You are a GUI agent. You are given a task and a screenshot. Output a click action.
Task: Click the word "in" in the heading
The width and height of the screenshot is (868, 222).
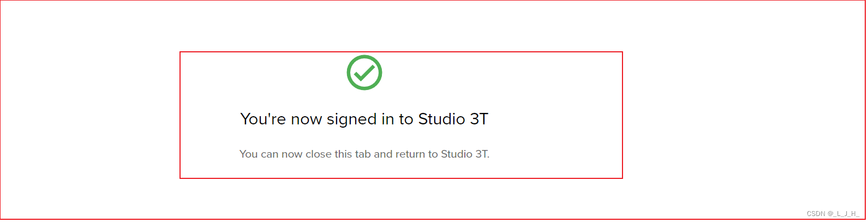click(387, 119)
